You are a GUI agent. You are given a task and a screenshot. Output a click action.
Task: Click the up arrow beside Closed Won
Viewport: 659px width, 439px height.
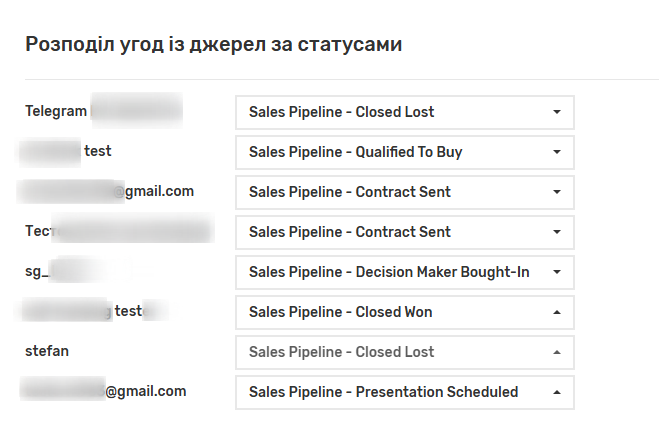point(557,312)
